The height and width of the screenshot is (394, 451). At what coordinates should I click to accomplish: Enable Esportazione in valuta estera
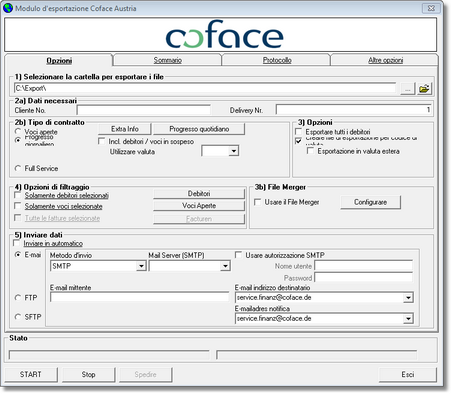coord(310,151)
